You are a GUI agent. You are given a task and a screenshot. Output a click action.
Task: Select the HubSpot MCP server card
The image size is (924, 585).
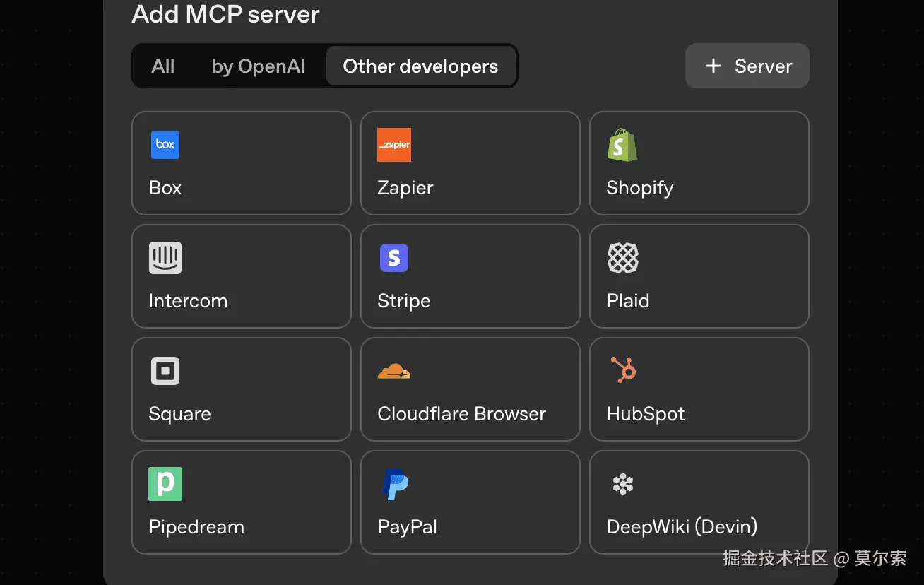point(699,389)
